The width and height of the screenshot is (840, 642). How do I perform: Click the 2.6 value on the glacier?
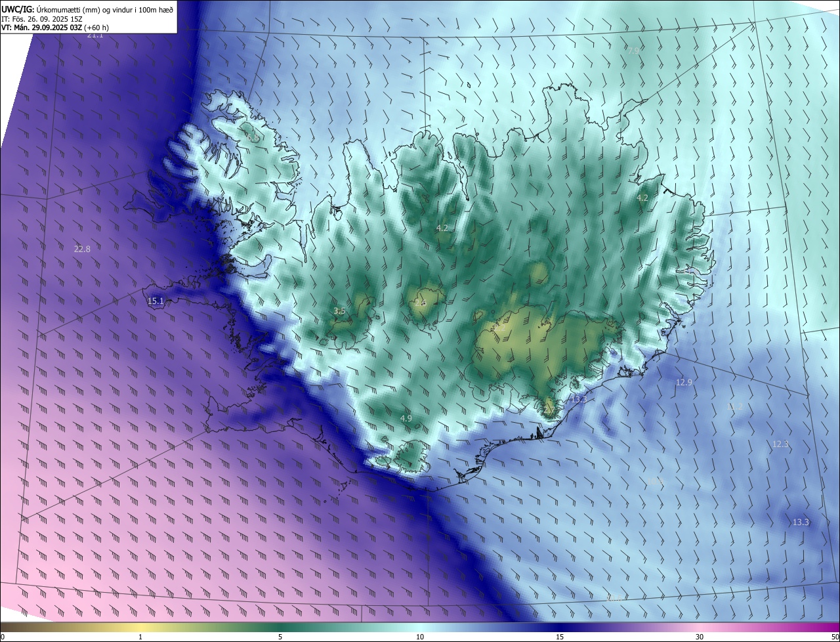pyautogui.click(x=420, y=303)
